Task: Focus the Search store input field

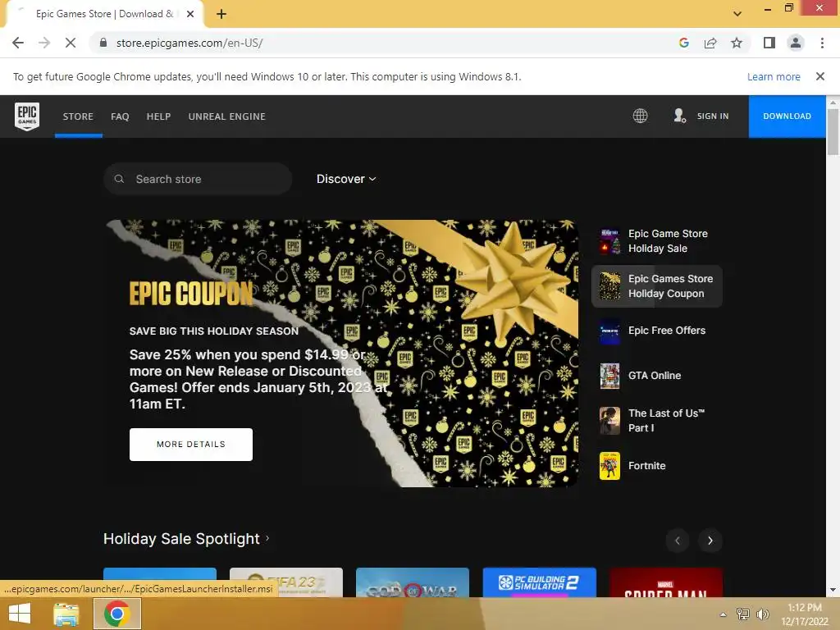Action: [x=198, y=179]
